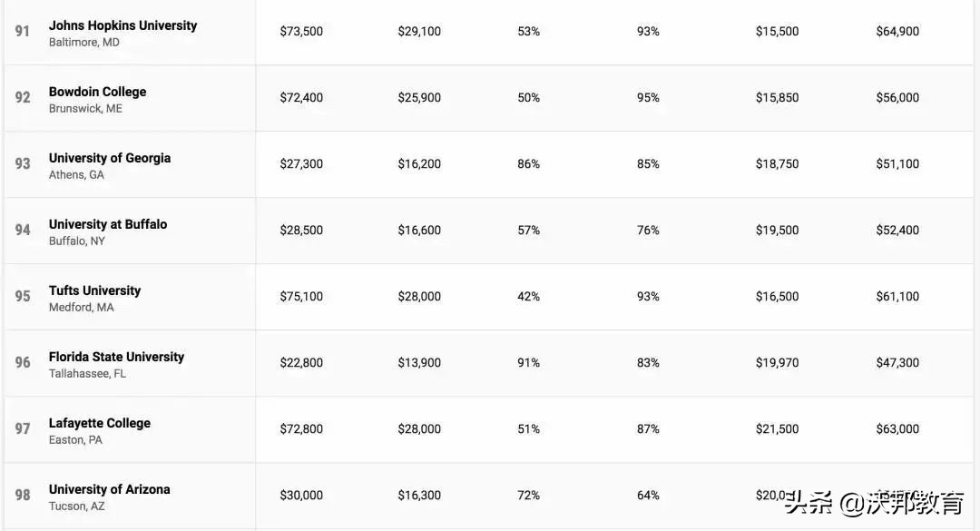This screenshot has width=980, height=531.
Task: Click the $61,100 value for Tufts
Action: pos(897,296)
